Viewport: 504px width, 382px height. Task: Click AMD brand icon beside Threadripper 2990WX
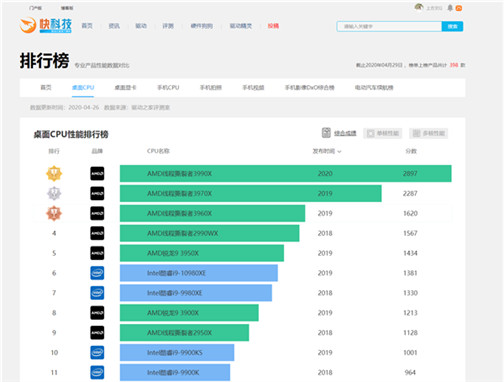97,233
